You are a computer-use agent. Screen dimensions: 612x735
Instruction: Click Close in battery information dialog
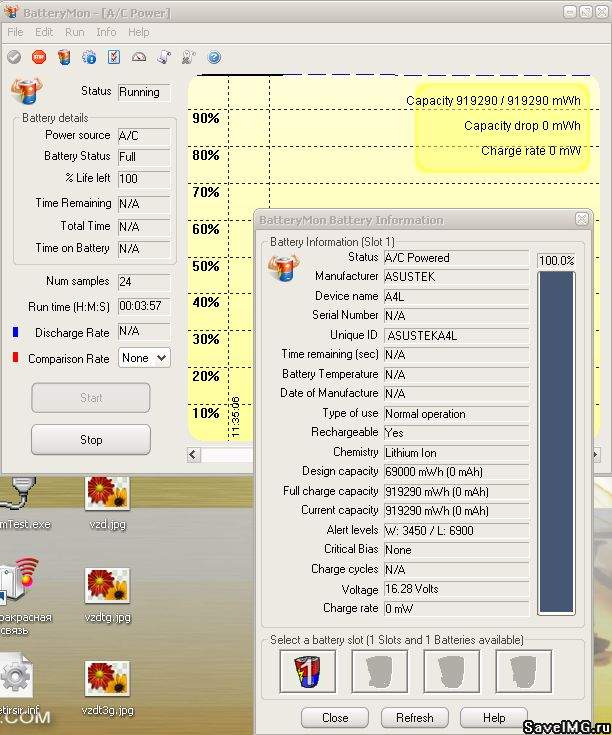[335, 718]
